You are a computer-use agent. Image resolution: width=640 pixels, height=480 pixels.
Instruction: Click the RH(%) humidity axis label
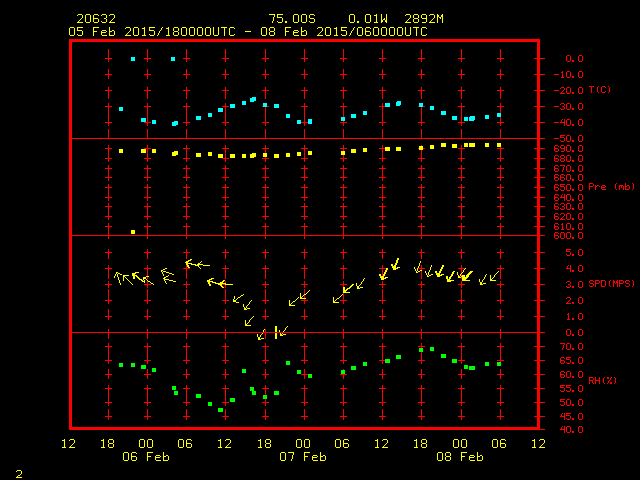[598, 381]
